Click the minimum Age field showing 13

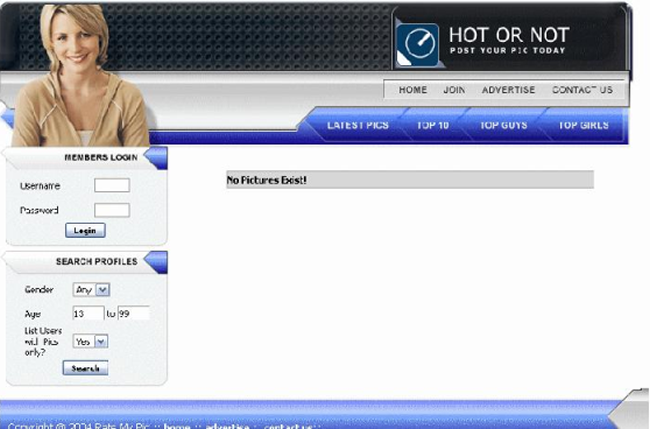88,314
